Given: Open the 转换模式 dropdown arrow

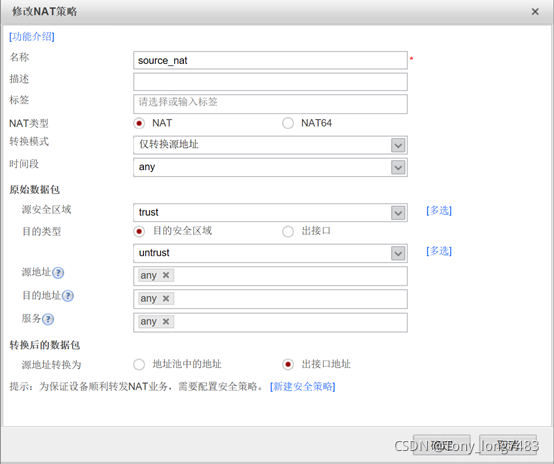Looking at the screenshot, I should 398,145.
